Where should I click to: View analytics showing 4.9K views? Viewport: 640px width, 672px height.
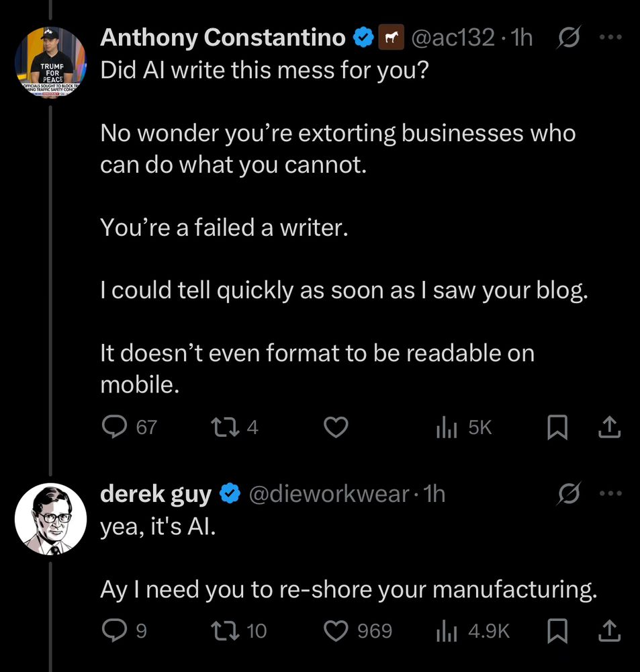446,631
